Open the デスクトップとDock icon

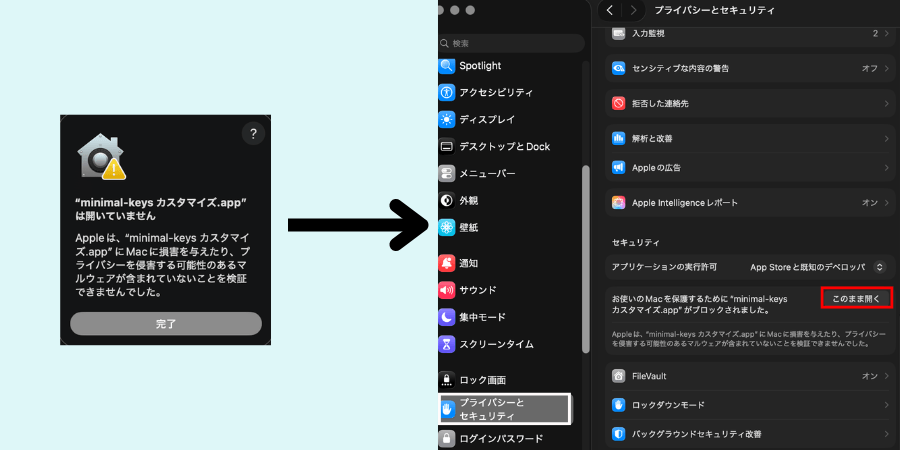(447, 147)
